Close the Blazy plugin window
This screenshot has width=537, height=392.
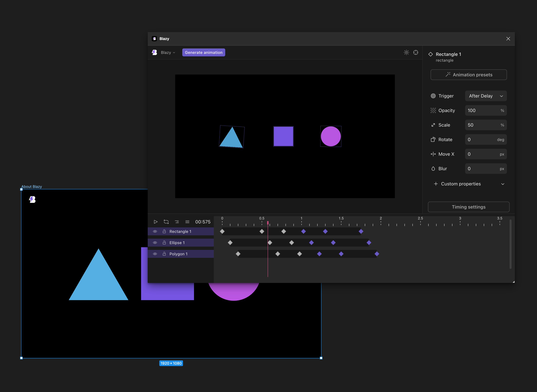click(508, 39)
